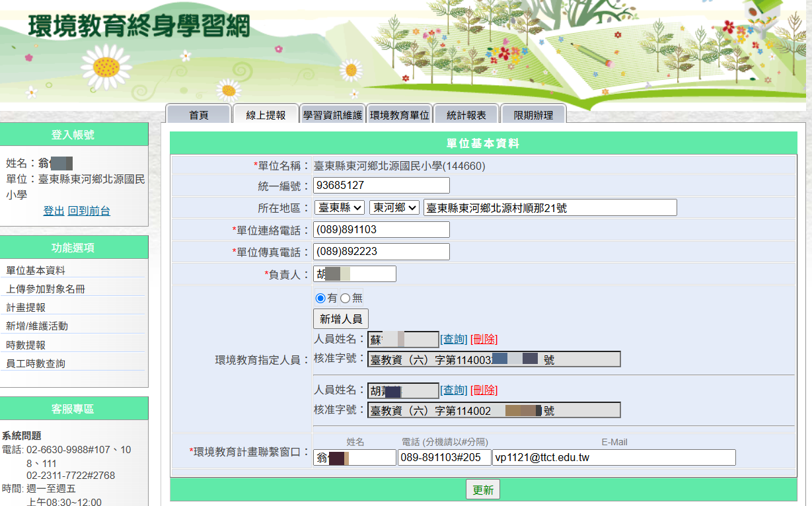Open the 東河鄉 township dropdown
Viewport: 812px width, 506px height.
394,207
